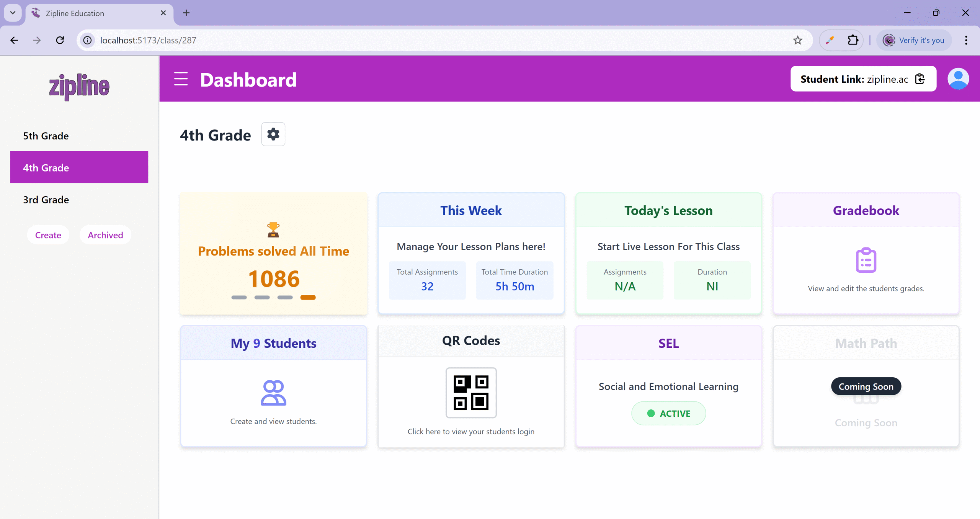Select the last orange carousel dot
Screen dimensions: 980x519
(308, 297)
